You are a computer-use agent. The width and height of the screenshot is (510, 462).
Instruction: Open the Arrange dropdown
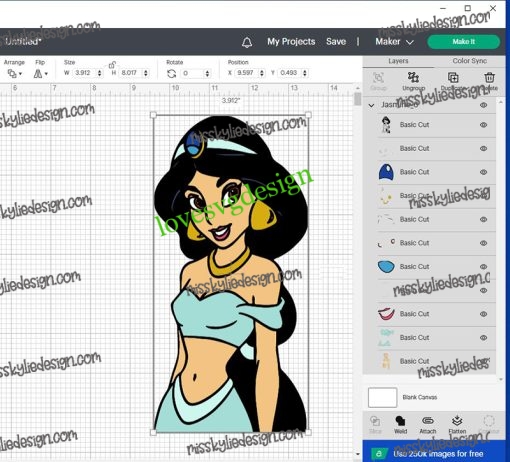(15, 73)
